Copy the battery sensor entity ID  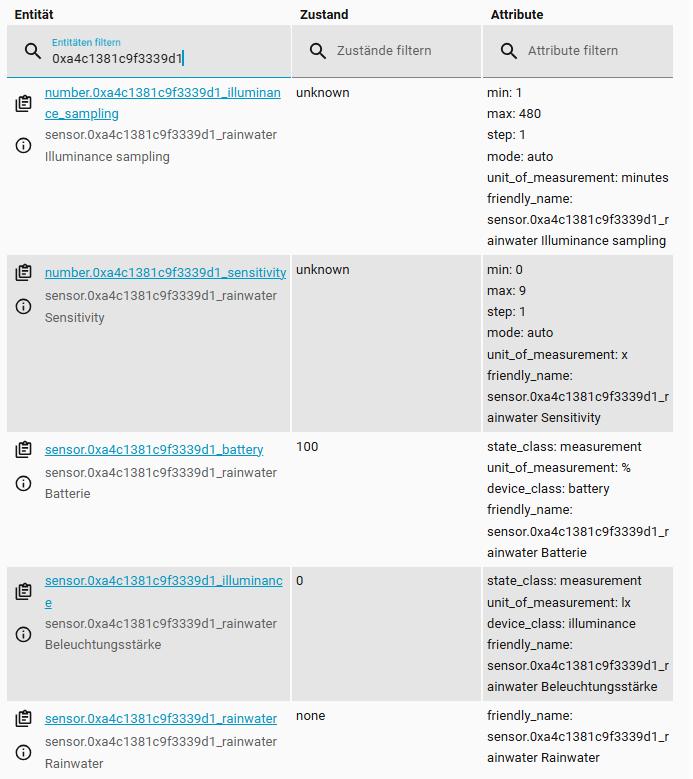24,450
